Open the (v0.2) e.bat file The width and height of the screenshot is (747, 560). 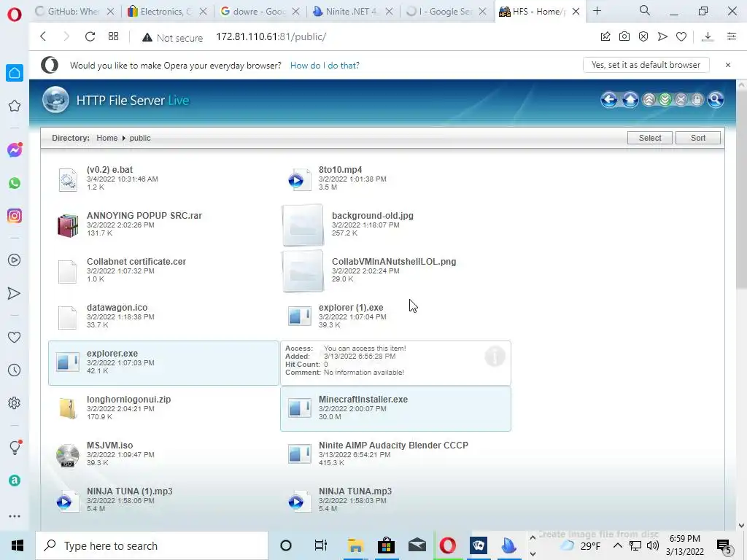point(109,170)
